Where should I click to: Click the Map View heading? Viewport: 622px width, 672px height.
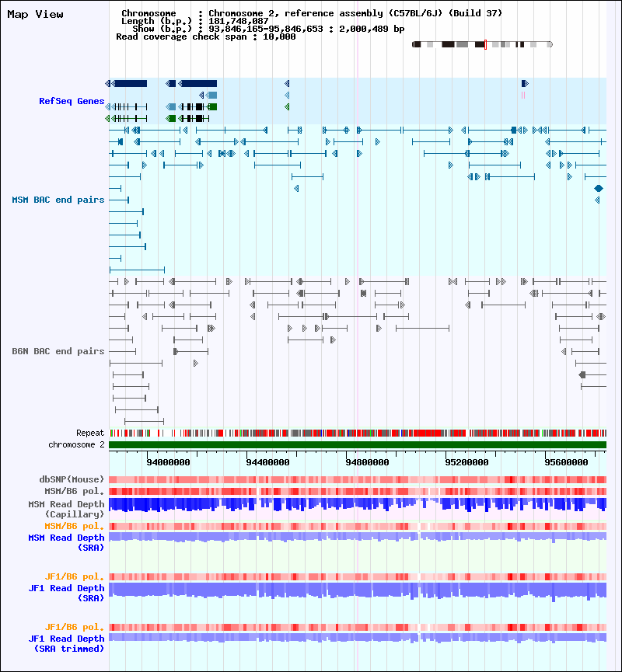pyautogui.click(x=35, y=14)
